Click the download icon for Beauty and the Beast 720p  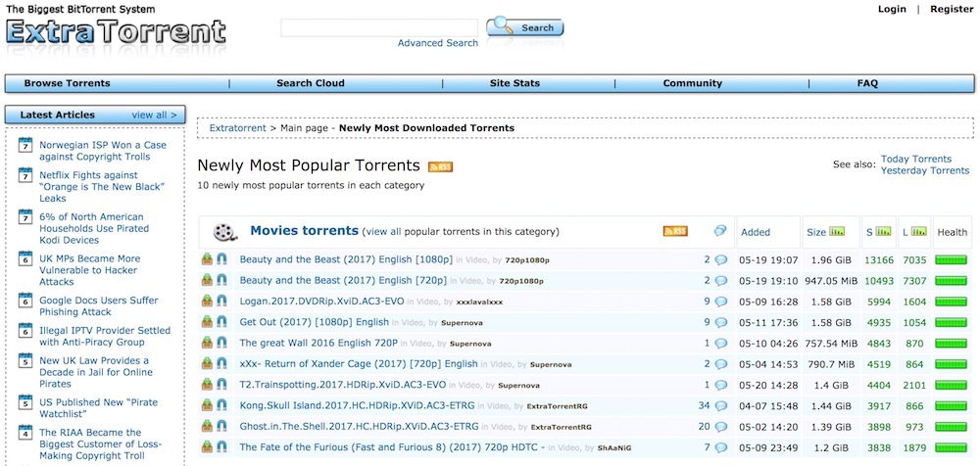point(207,280)
